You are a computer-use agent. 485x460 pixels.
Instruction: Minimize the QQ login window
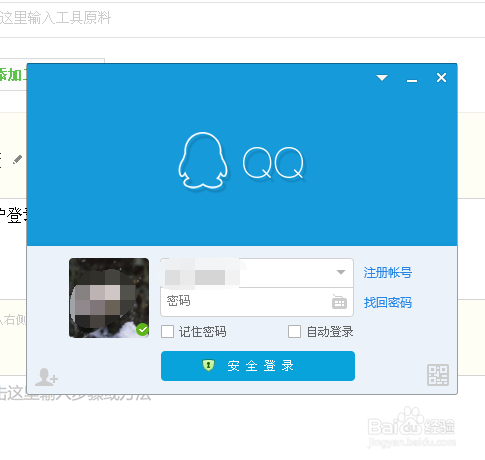412,80
